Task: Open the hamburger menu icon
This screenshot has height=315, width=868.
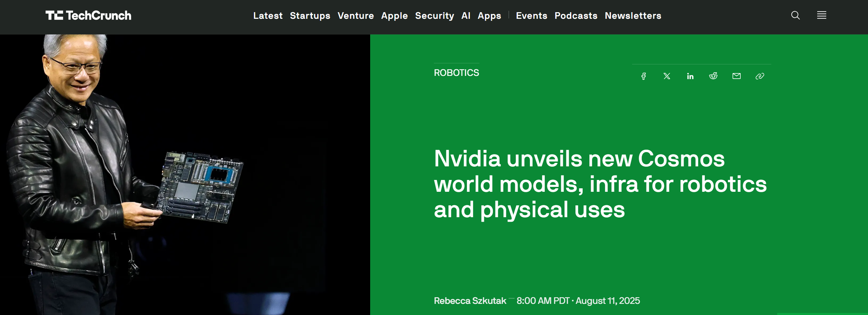Action: pyautogui.click(x=822, y=15)
